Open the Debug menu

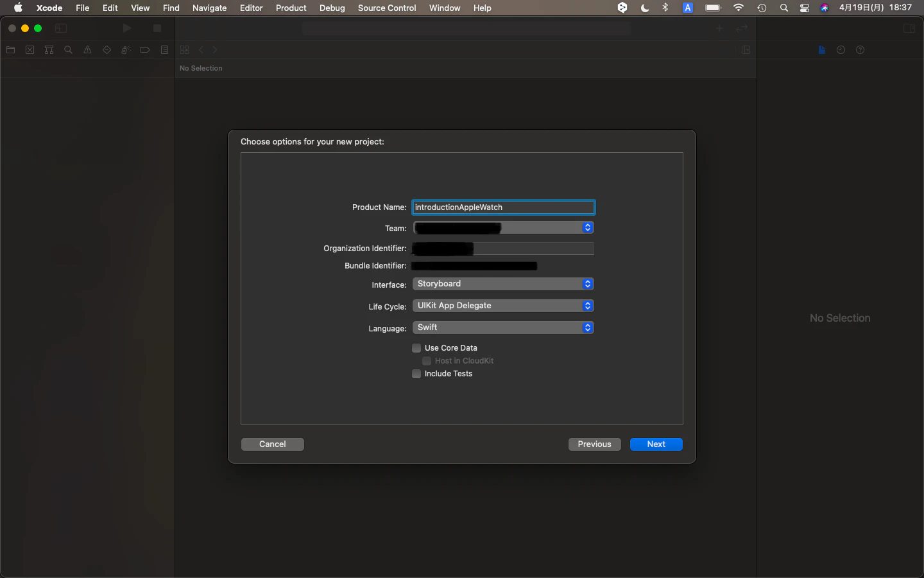click(332, 8)
